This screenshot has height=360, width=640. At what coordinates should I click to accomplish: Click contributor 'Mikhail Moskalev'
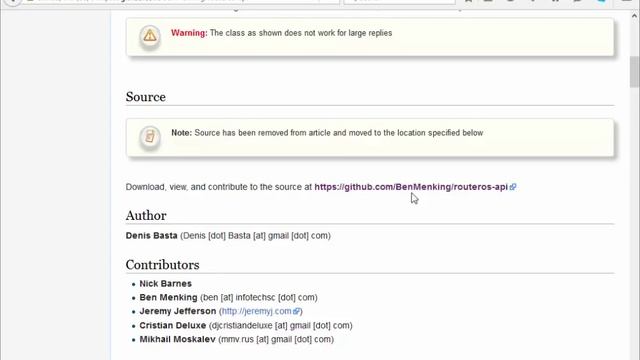177,339
